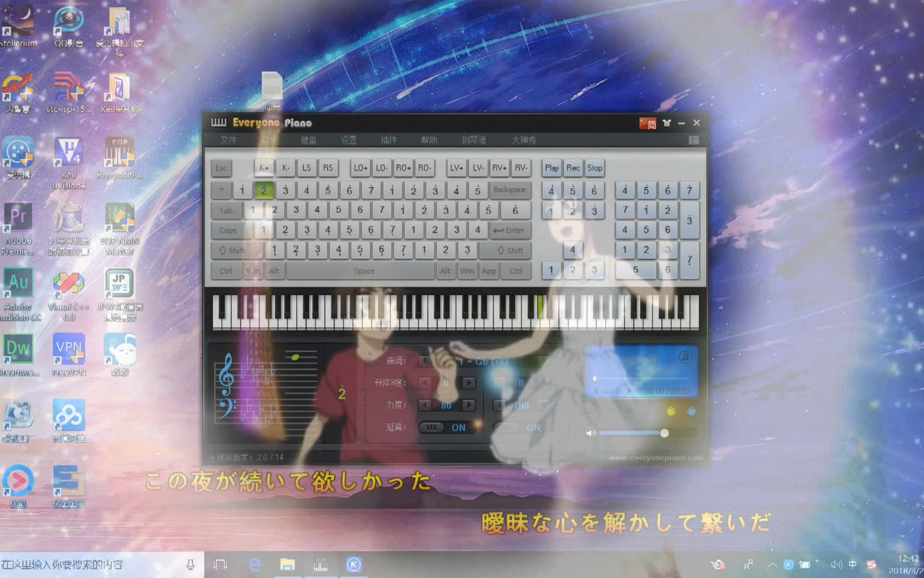Open the 插件 menu

pyautogui.click(x=388, y=140)
